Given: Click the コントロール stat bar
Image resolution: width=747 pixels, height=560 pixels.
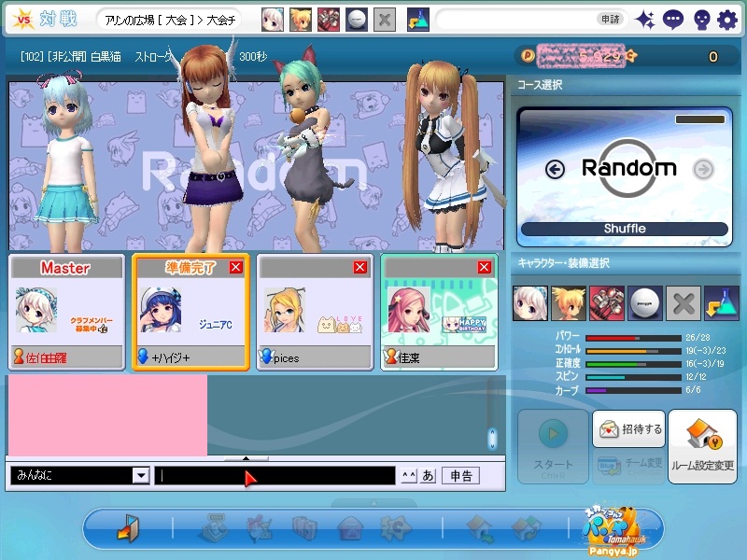Looking at the screenshot, I should [x=633, y=351].
